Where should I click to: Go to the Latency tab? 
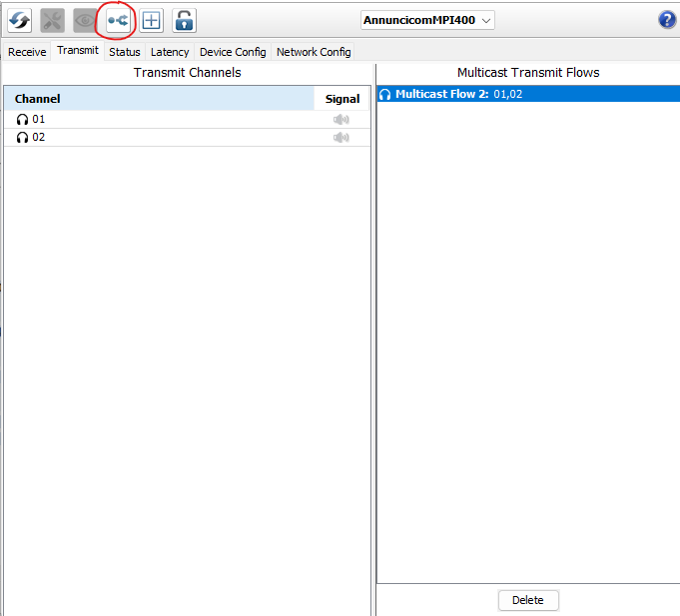pyautogui.click(x=170, y=52)
